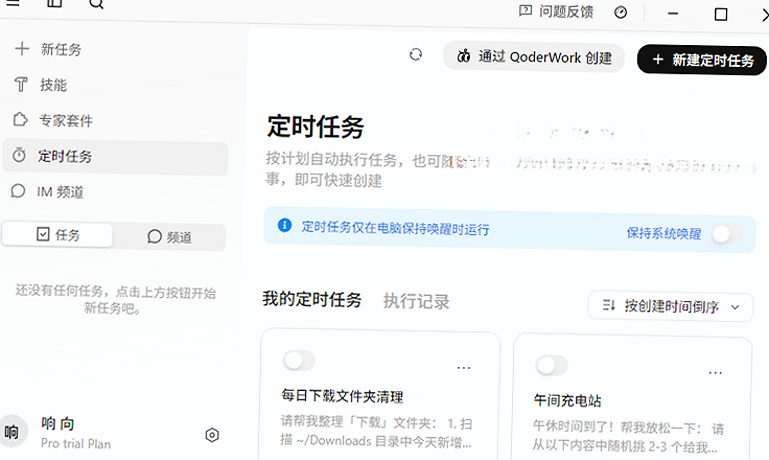The height and width of the screenshot is (460, 769).
Task: Open 专家套件 in the sidebar
Action: click(x=52, y=120)
